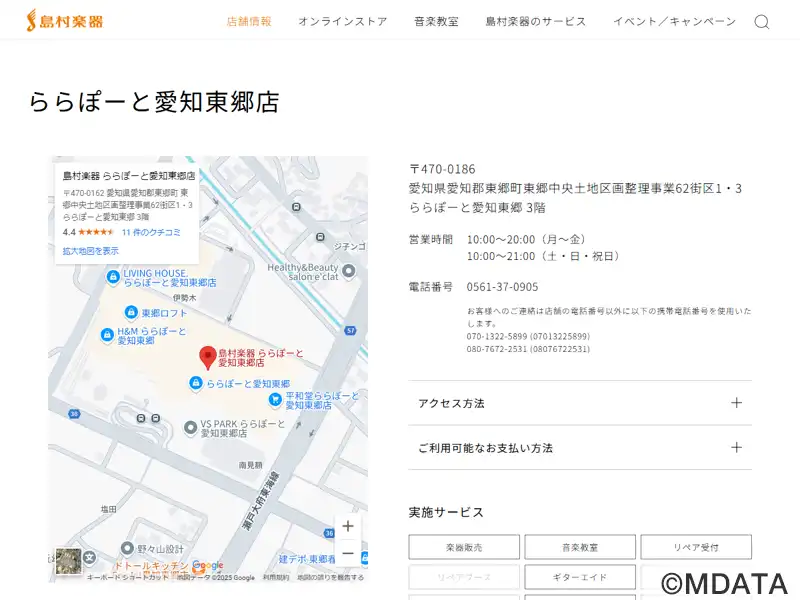This screenshot has height=600, width=800.
Task: Click the 東郷ロフト shop marker
Action: tap(131, 312)
